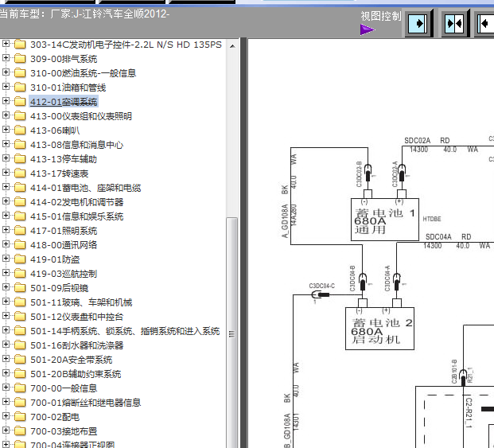
Task: Open 501-20B辅助约束系统 entry
Action: pos(76,374)
